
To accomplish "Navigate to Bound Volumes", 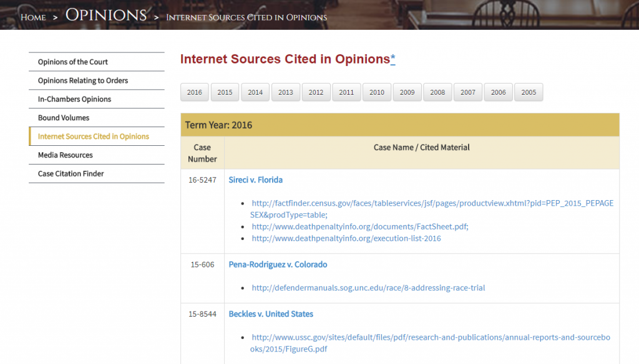I will click(x=63, y=118).
